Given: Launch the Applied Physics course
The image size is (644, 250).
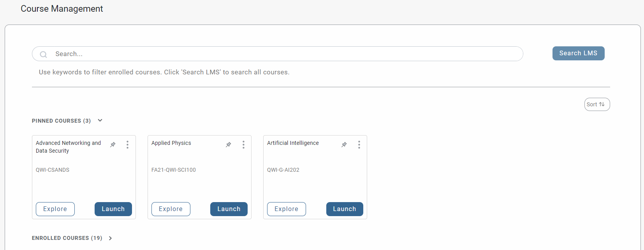Looking at the screenshot, I should (229, 209).
